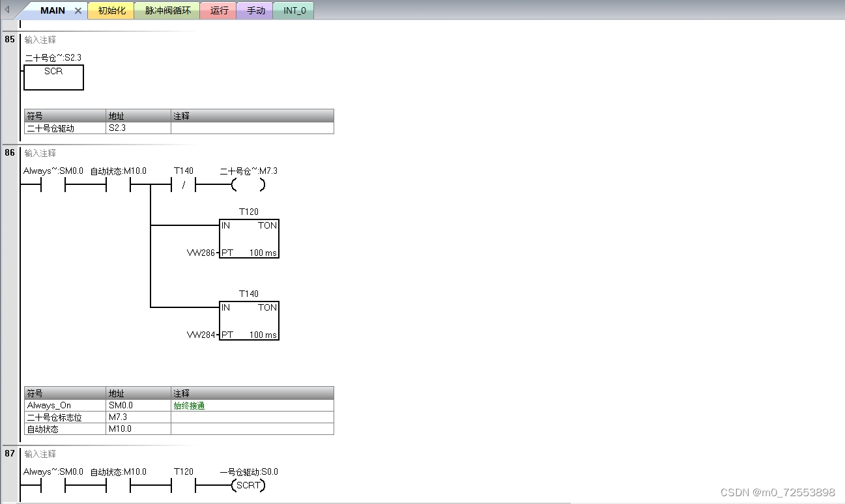The image size is (845, 504).
Task: Click the 输入注释 comment of network 87
Action: (x=40, y=454)
